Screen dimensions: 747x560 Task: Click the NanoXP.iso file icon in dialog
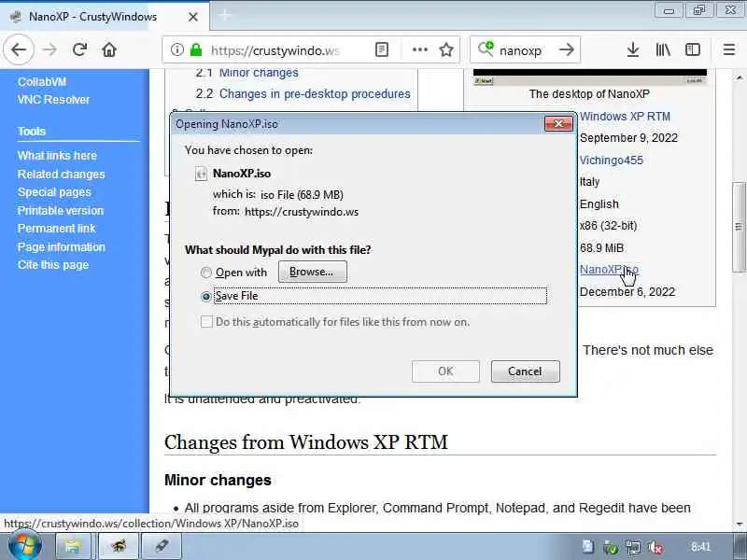[201, 174]
